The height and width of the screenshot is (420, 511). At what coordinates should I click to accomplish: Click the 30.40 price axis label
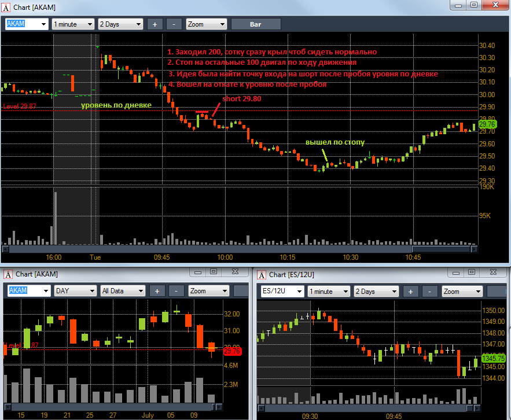point(487,46)
